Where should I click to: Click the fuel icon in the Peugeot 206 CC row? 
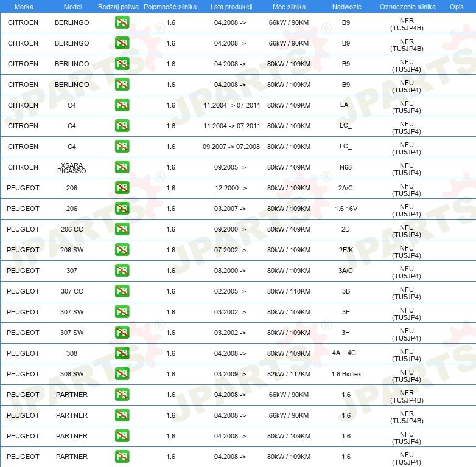click(122, 229)
